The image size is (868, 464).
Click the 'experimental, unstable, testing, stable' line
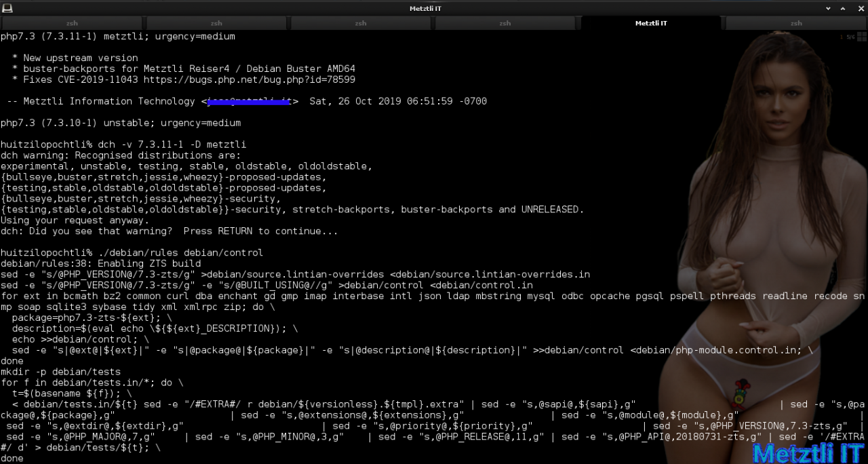(186, 166)
